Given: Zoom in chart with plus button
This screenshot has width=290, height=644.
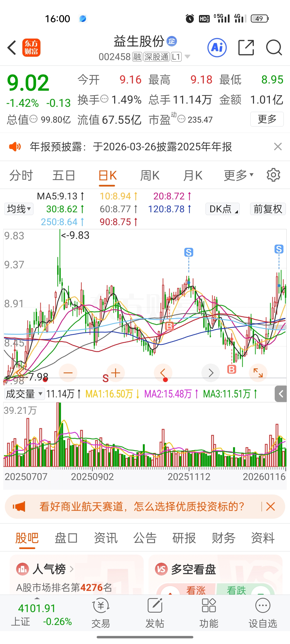Looking at the screenshot, I should click(115, 373).
